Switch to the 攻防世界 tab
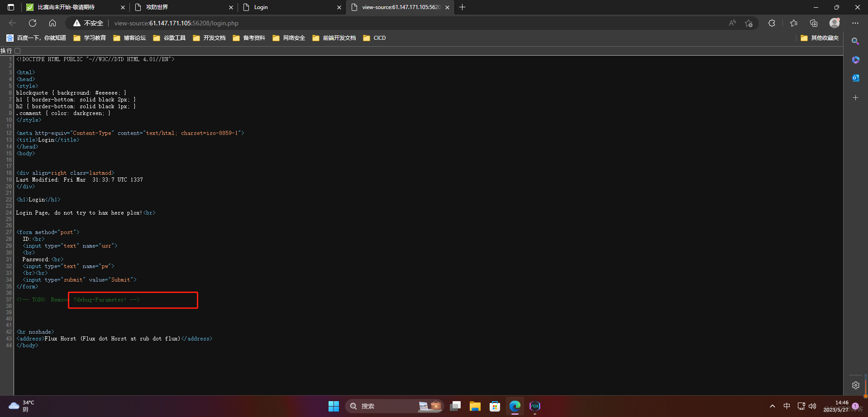This screenshot has width=868, height=417. point(183,7)
